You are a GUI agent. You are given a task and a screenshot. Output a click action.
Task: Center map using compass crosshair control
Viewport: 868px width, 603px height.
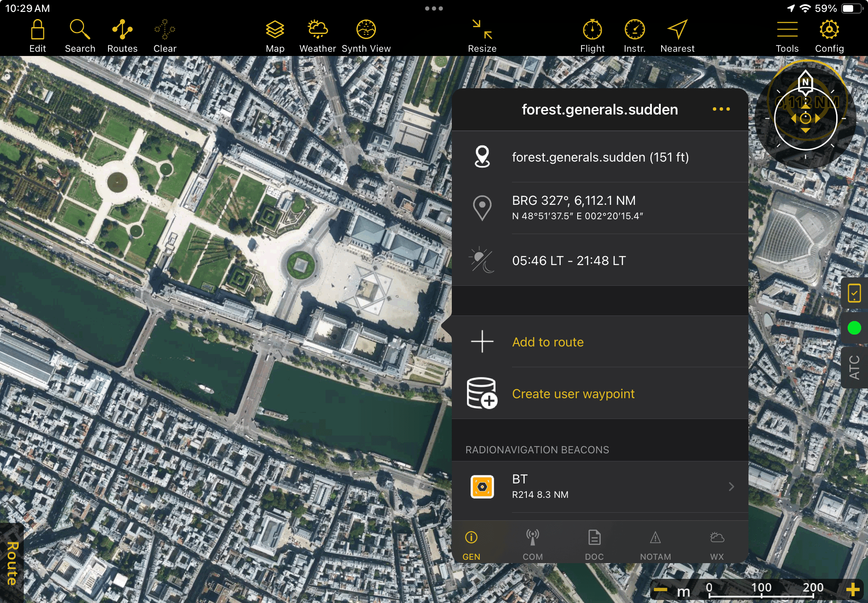[x=805, y=118]
